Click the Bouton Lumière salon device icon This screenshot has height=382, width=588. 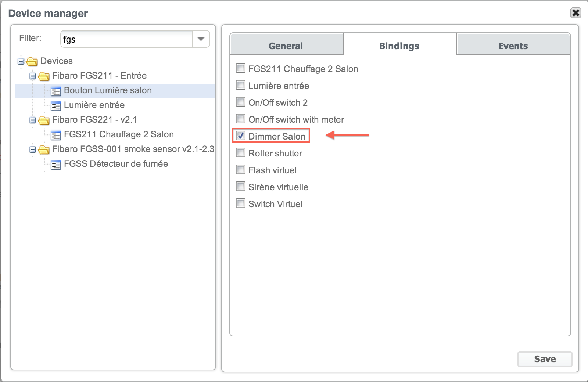(x=56, y=91)
